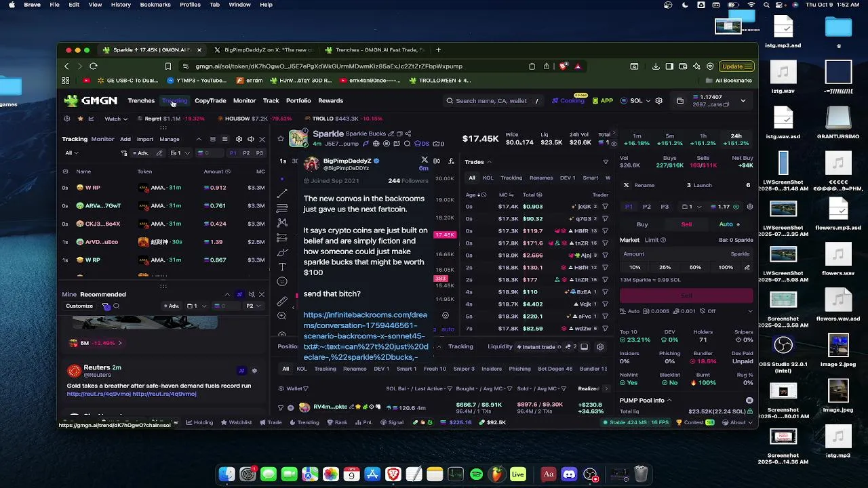
Task: Open infinitebackrooms.com link in tweet
Action: (365, 336)
